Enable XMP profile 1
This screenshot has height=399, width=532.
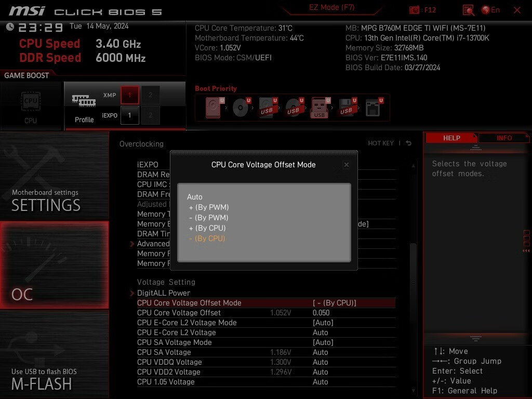[130, 95]
